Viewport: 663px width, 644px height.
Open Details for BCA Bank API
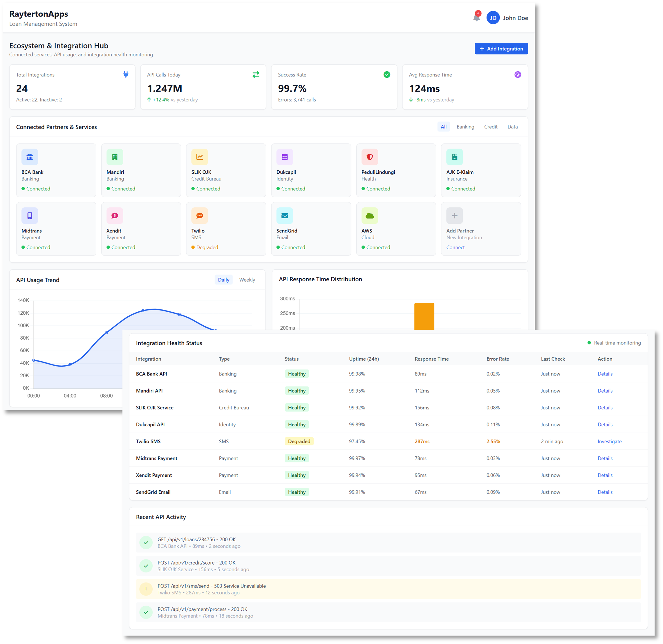pos(605,374)
